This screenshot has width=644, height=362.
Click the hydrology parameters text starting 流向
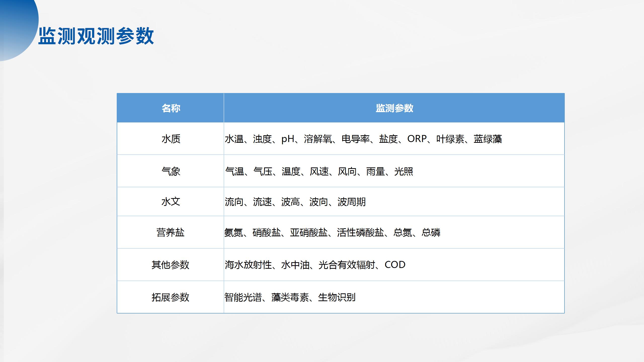click(295, 202)
